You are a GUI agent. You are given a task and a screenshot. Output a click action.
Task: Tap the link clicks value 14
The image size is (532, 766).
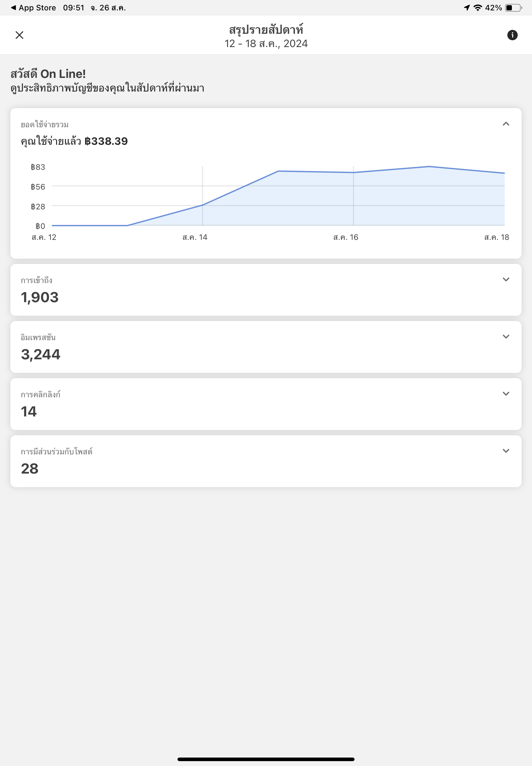[29, 411]
